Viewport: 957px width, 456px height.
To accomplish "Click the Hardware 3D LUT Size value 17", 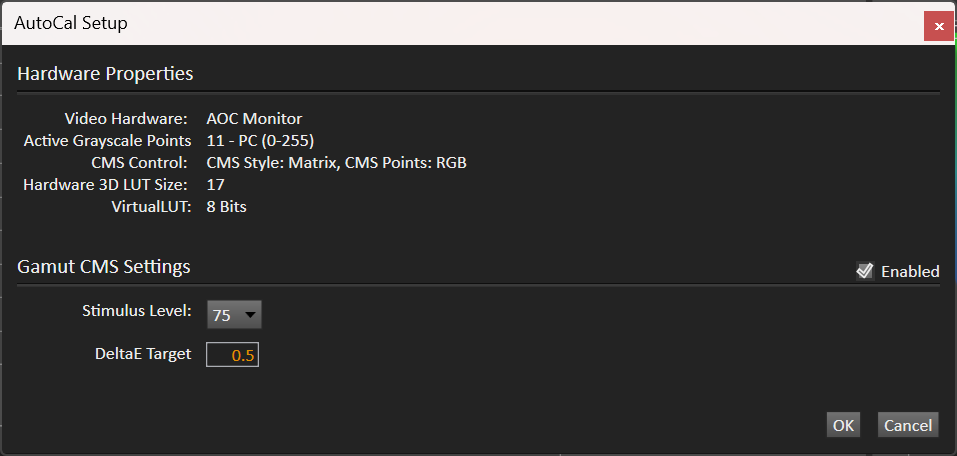I will tap(215, 184).
